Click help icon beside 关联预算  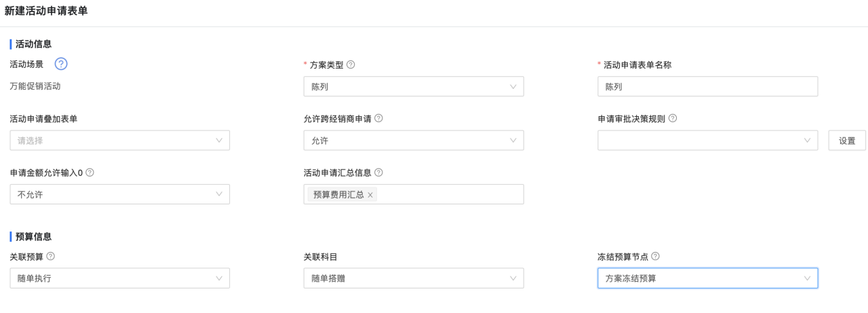point(50,257)
